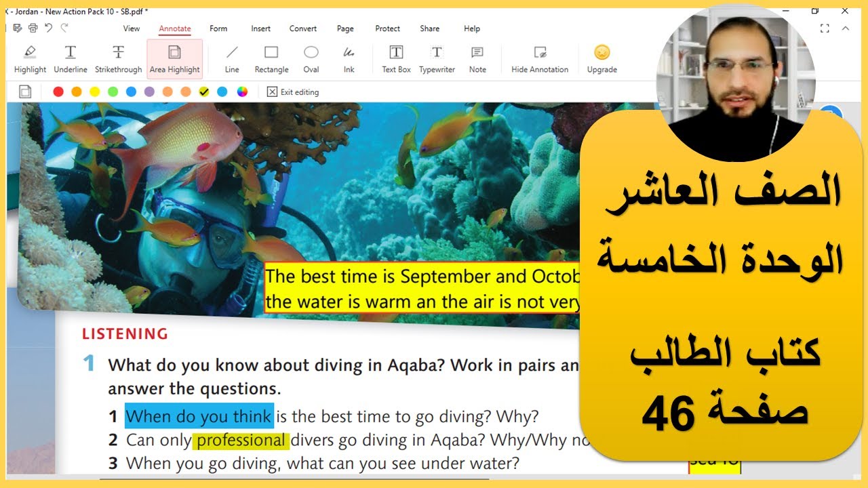Click Hide Annotation in the toolbar

pos(540,59)
